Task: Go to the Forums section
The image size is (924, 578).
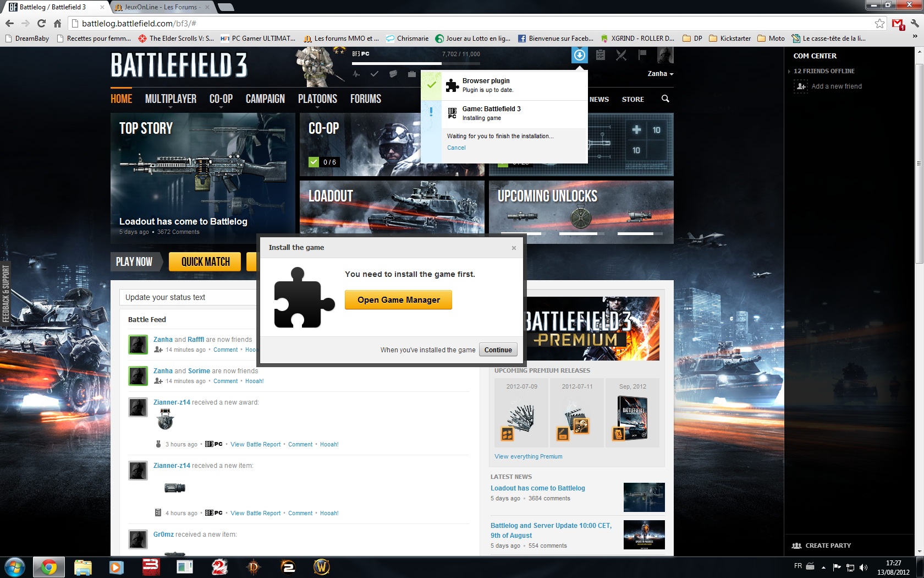Action: [x=366, y=99]
